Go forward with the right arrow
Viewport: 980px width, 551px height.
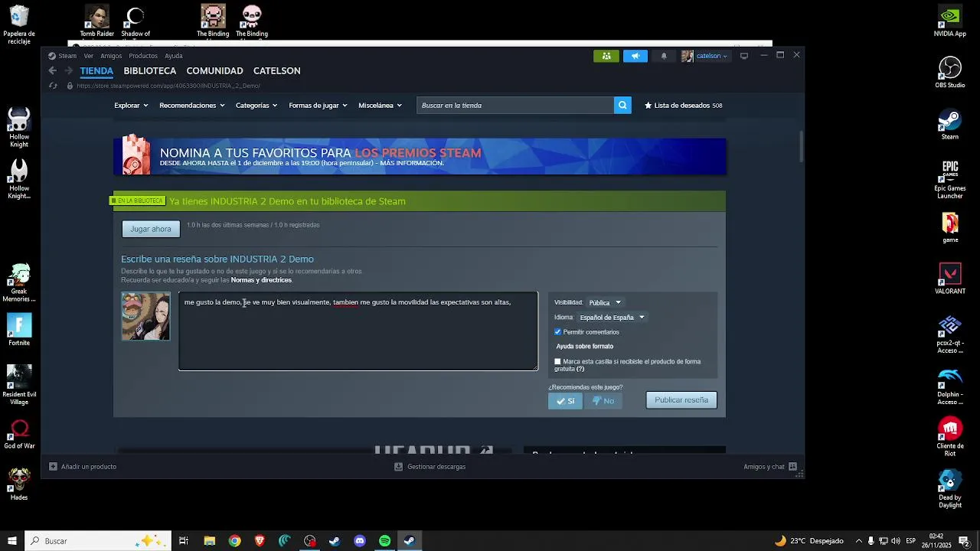(69, 70)
